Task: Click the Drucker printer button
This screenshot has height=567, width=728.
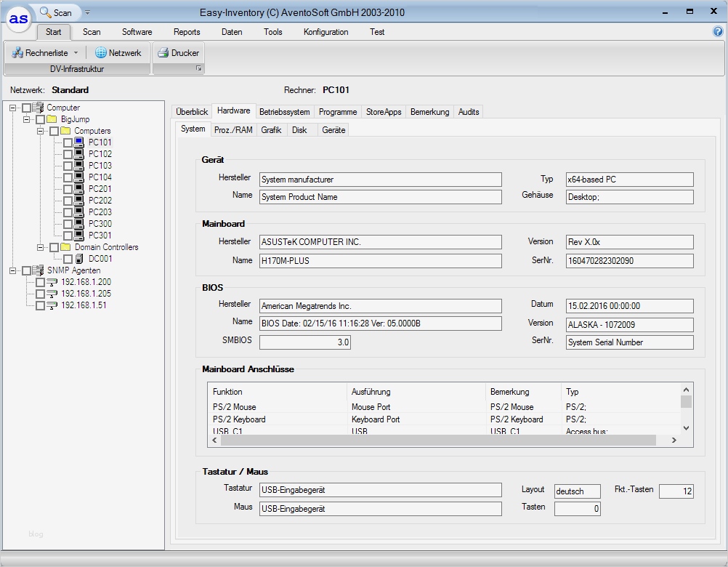Action: pos(178,53)
